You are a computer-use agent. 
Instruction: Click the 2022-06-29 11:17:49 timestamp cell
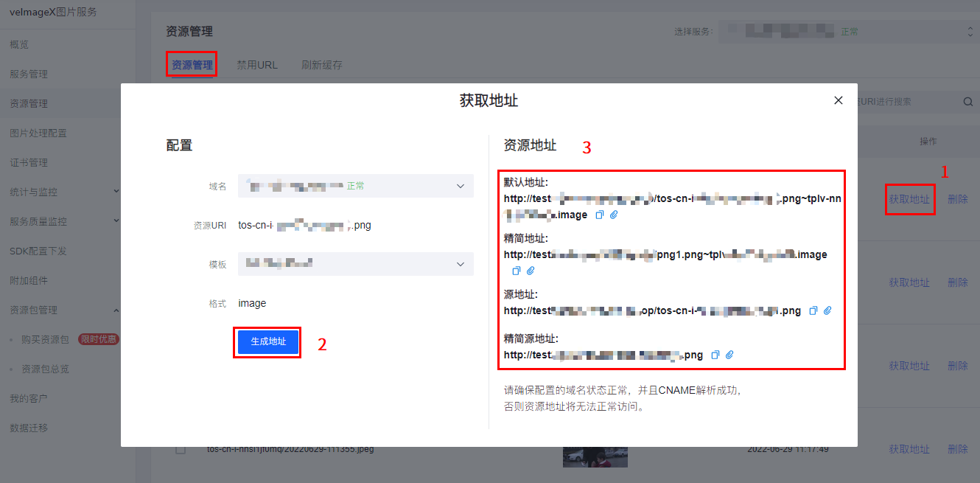pos(787,449)
